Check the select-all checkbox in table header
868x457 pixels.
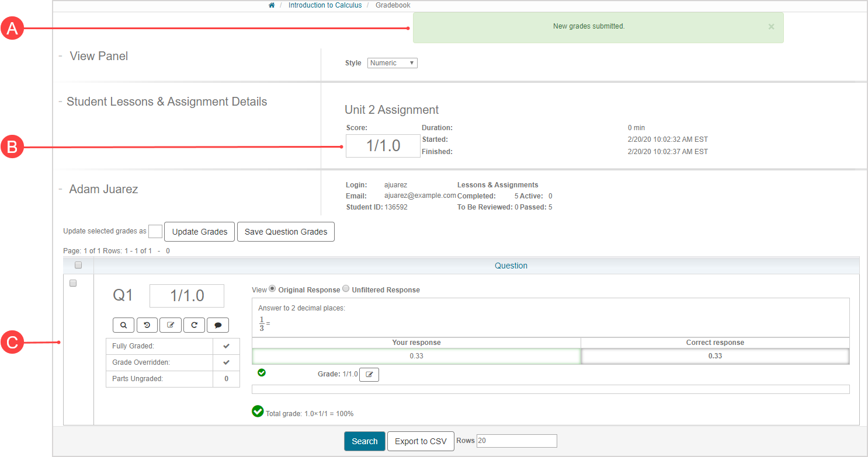point(78,266)
